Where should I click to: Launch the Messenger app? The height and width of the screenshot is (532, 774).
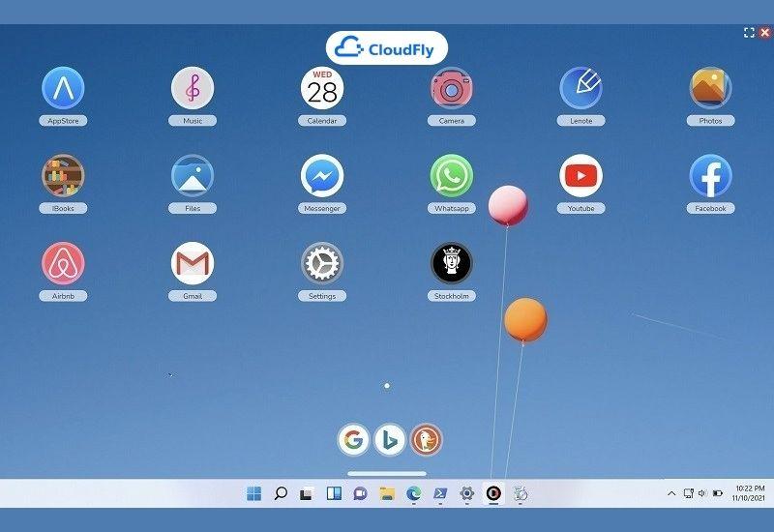[322, 176]
